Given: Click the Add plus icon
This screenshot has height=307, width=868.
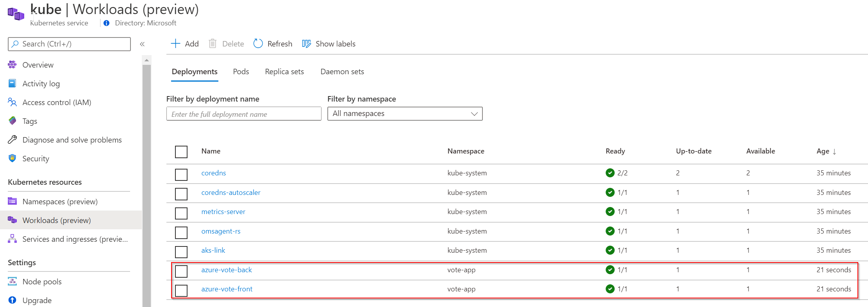Looking at the screenshot, I should (175, 43).
